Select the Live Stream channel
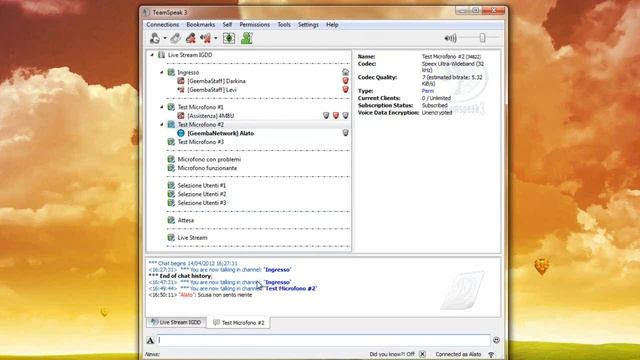The image size is (640, 360). [x=192, y=238]
